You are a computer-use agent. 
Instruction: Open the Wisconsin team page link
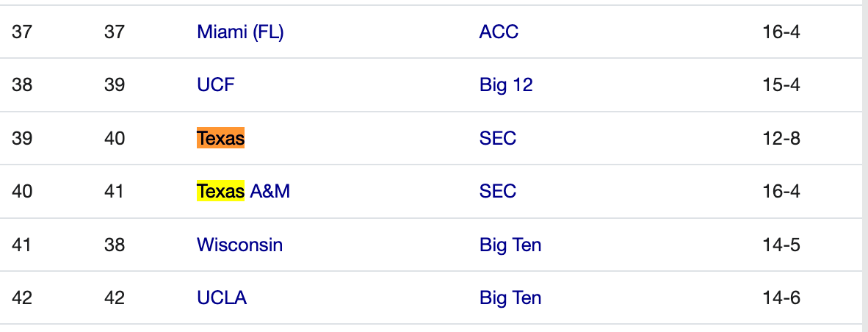pyautogui.click(x=239, y=245)
